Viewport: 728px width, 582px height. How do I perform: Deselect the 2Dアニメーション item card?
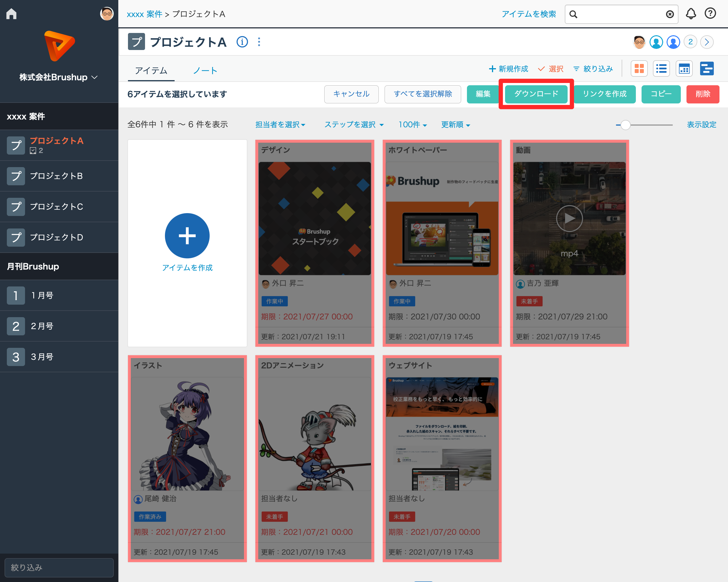click(315, 458)
